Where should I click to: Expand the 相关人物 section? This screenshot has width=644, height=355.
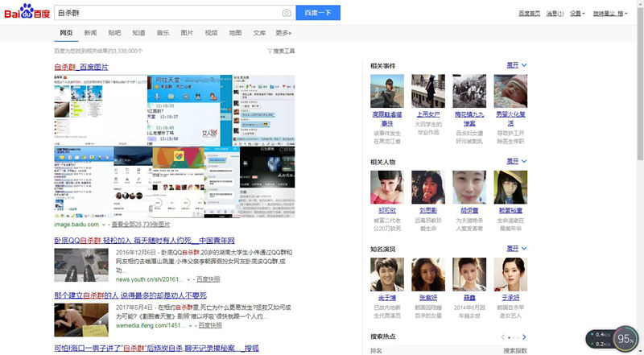tap(516, 161)
